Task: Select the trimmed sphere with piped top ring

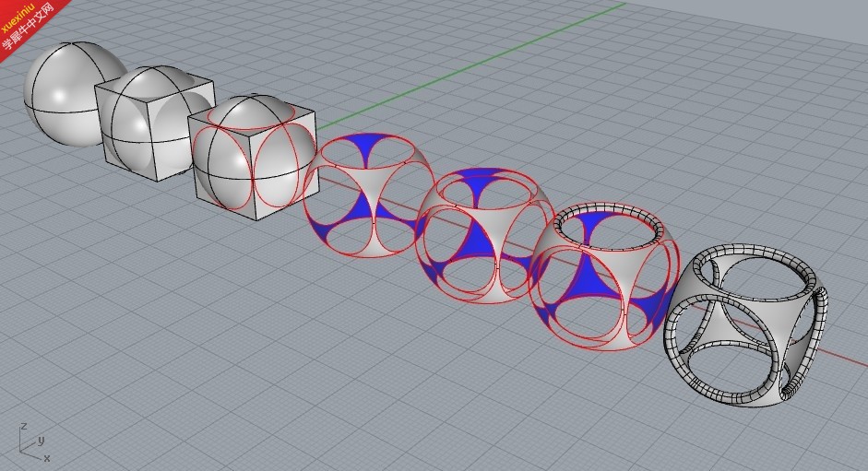Action: [x=605, y=277]
